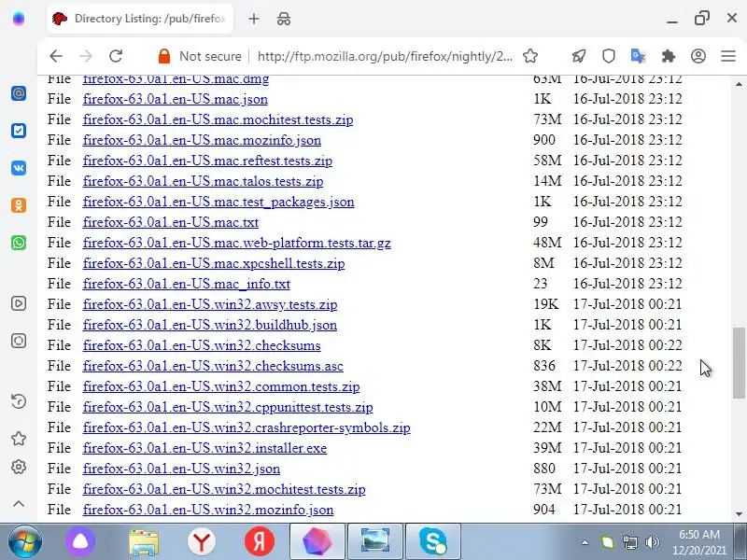
Task: Open win32.cppunittest.tests.zip link
Action: (x=228, y=407)
